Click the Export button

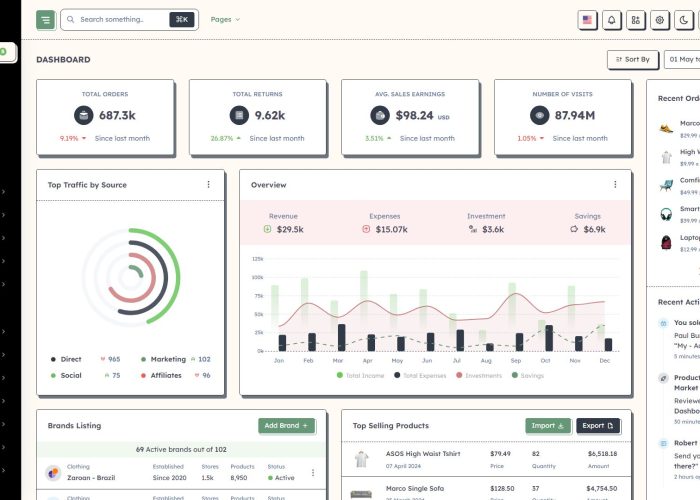click(x=598, y=425)
